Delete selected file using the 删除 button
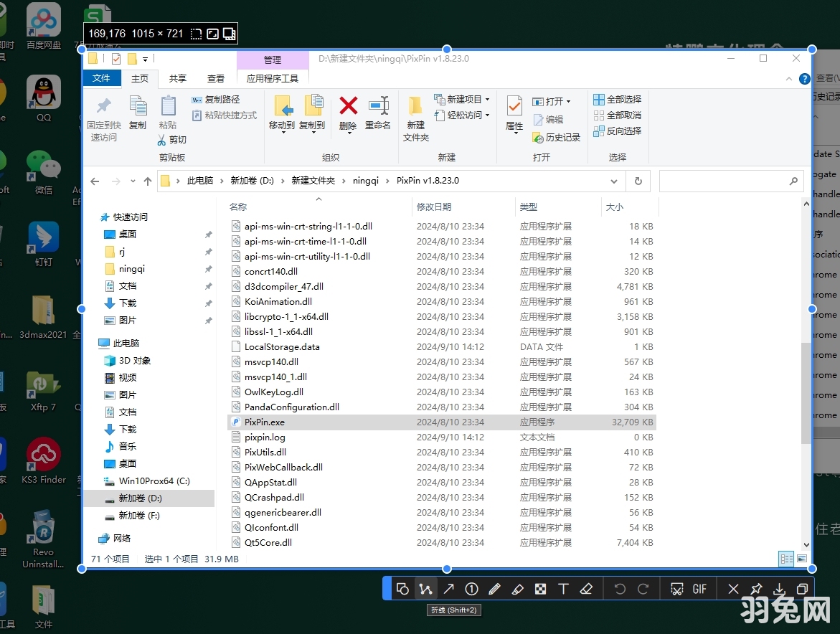Screen dimensions: 840x634 [347, 115]
